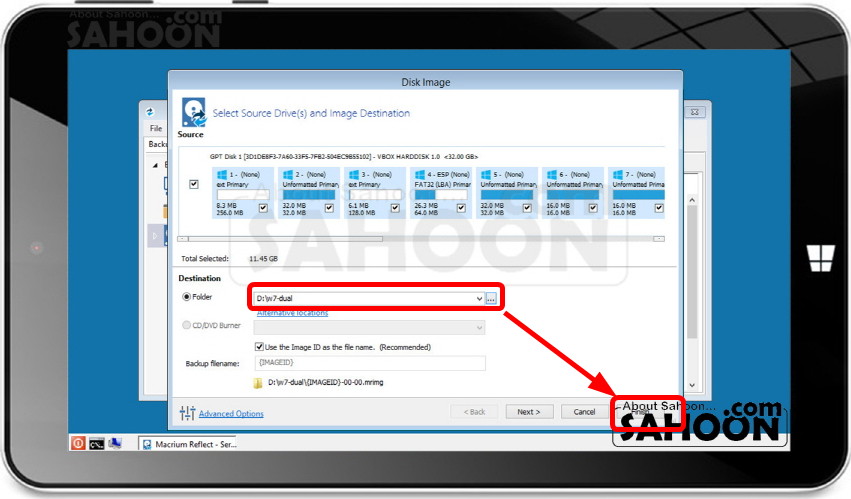Click the Total Selected 11.45 GB value

[x=263, y=258]
